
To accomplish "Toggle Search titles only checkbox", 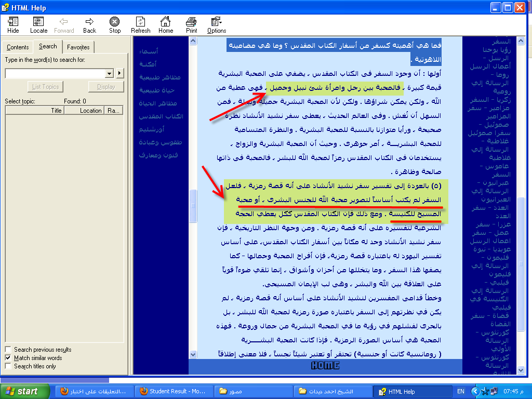I will click(x=8, y=366).
